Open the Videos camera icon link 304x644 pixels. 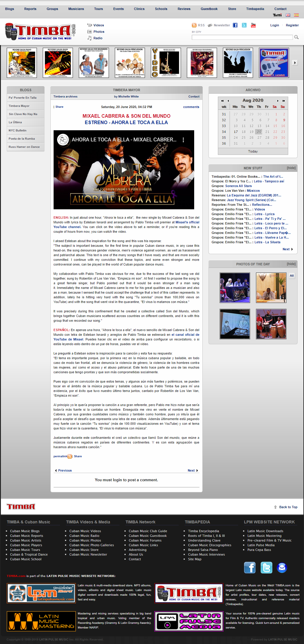pos(90,25)
